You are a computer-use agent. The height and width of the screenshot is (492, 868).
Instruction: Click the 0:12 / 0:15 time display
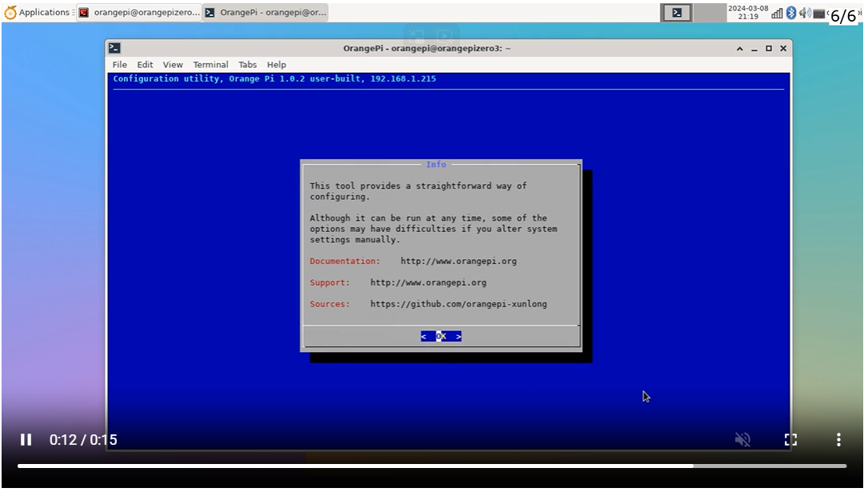point(83,440)
